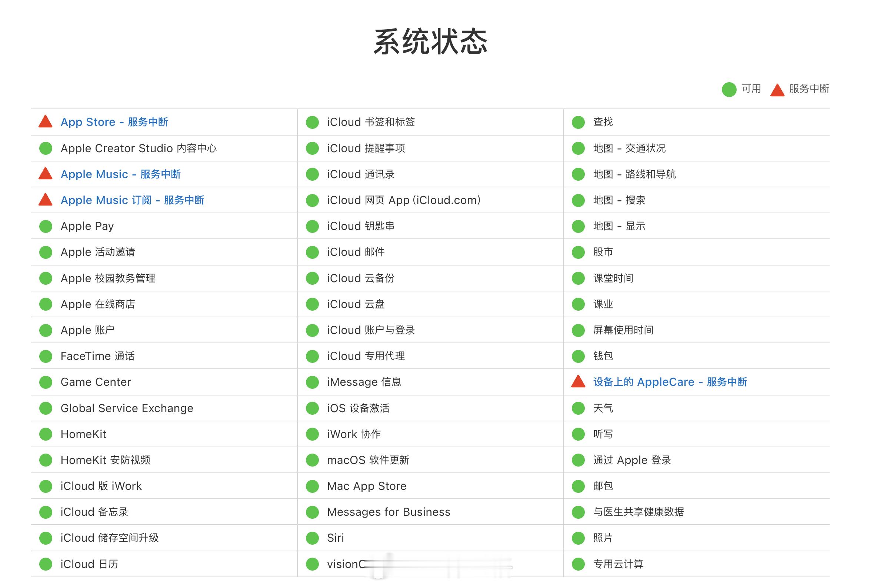The width and height of the screenshot is (880, 588).
Task: Click the green dot beside 照片
Action: (578, 538)
